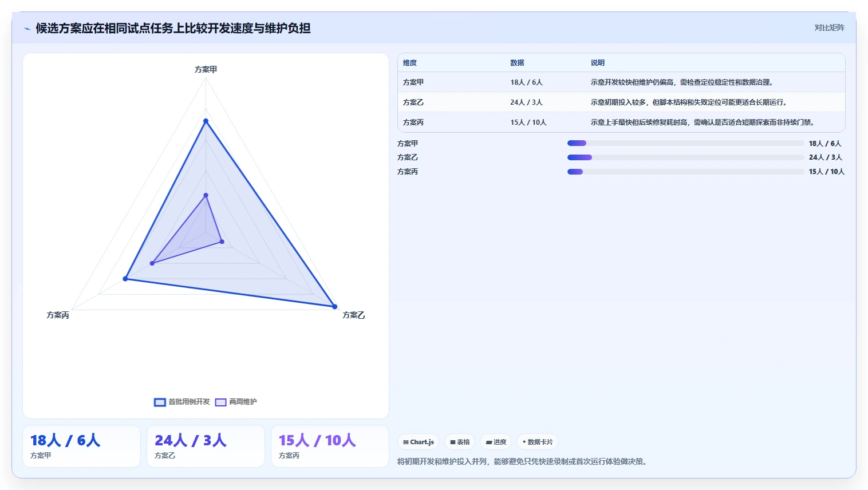Select 方案乙 cell in the table
The image size is (868, 490).
click(413, 102)
